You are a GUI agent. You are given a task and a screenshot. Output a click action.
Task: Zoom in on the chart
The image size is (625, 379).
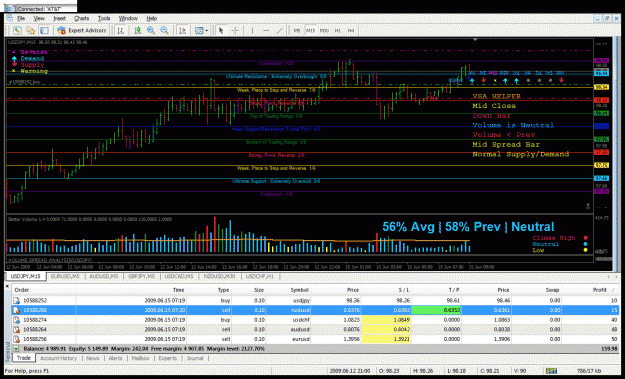coord(151,30)
